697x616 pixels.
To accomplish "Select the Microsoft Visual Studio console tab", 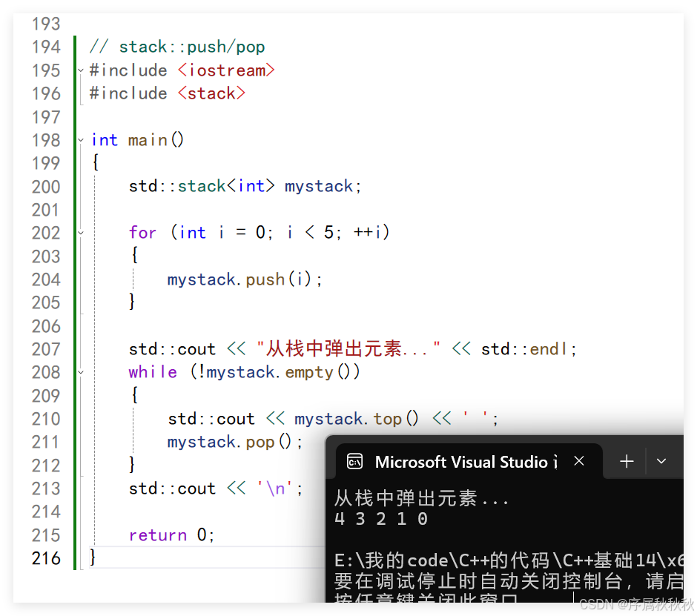I will [469, 462].
